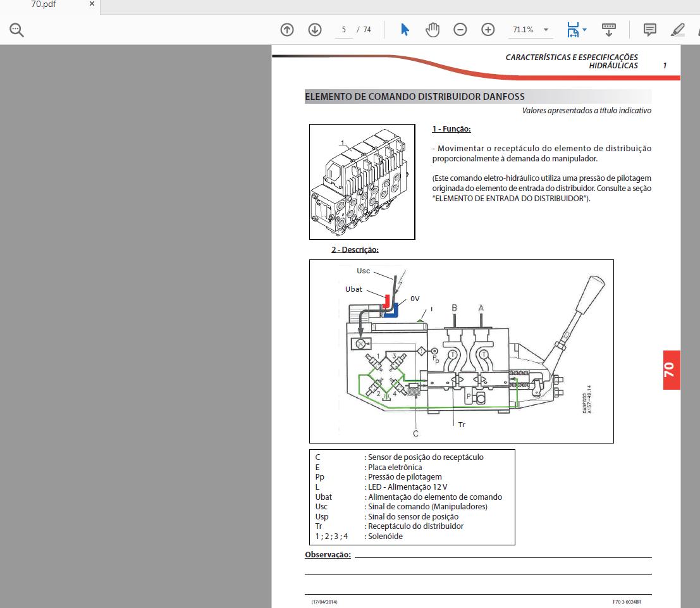Click inside the page number field

(x=342, y=29)
